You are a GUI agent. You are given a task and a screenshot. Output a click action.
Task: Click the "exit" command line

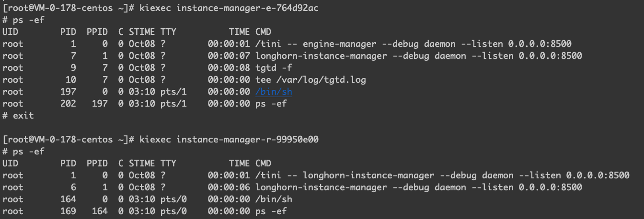pos(23,116)
